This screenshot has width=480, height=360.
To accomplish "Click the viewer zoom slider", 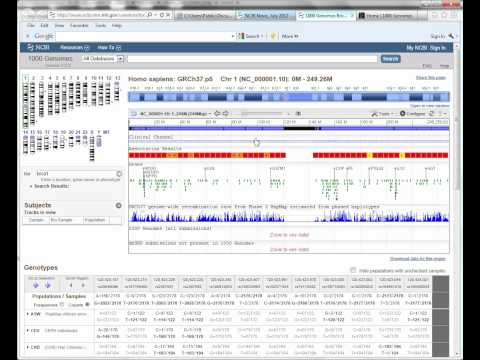I will click(x=262, y=114).
